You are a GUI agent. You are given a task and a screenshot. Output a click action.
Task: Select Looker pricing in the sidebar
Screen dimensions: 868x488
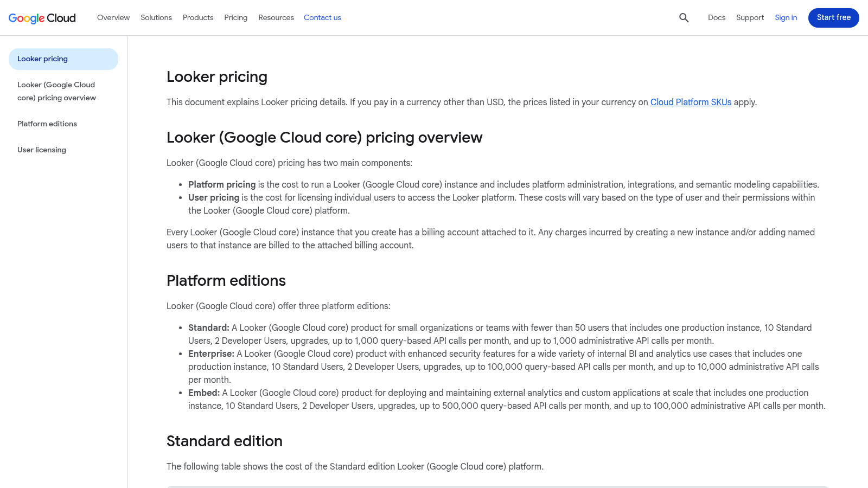pos(63,59)
